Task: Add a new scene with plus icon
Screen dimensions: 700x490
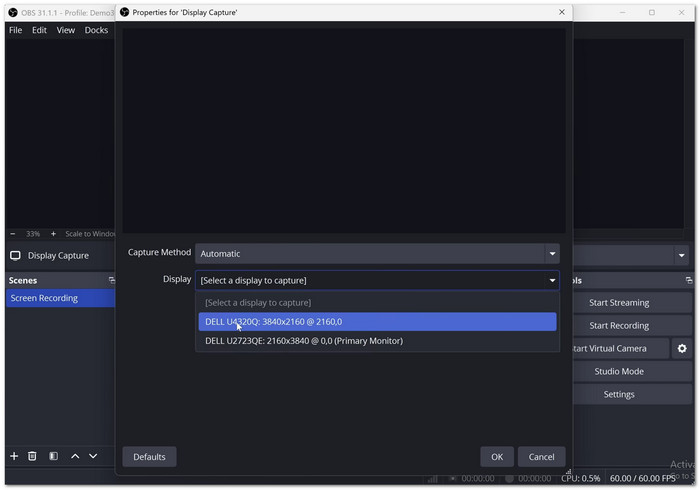Action: (14, 456)
